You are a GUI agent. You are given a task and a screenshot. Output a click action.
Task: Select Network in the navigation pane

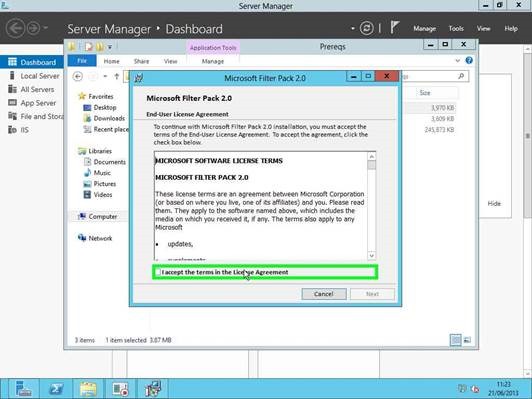point(95,238)
